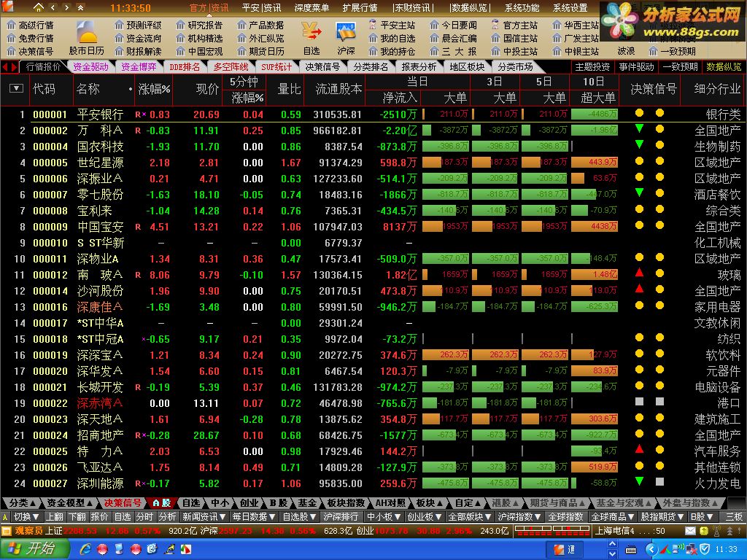Viewport: 747px width, 560px height.
Task: Expand the 中小板 dropdown
Action: coord(384,517)
